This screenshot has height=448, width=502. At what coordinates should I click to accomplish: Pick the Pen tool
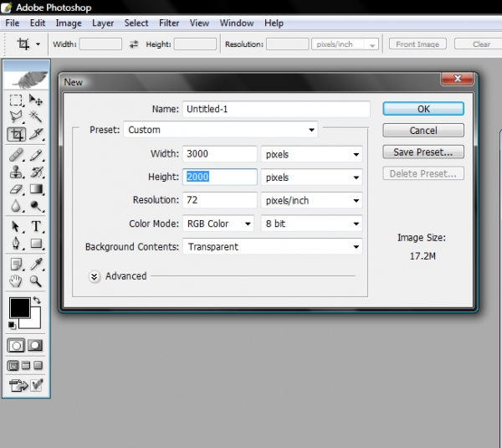pos(16,244)
